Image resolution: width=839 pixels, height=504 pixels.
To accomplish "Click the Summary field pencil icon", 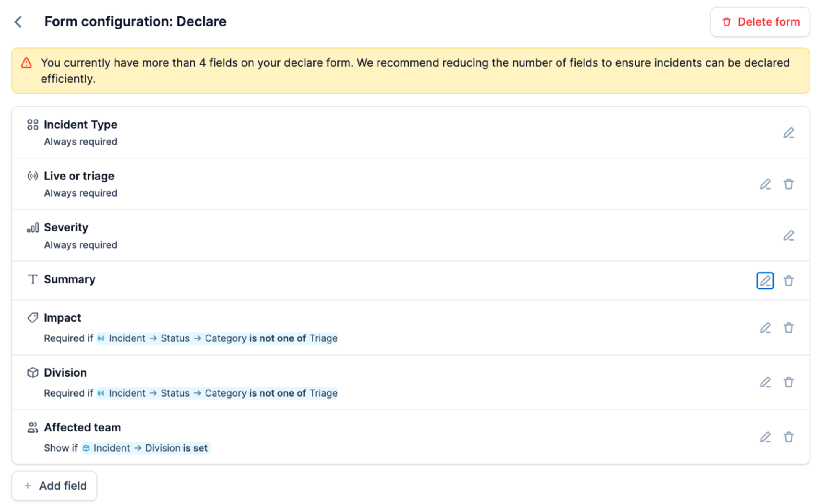I will 765,281.
